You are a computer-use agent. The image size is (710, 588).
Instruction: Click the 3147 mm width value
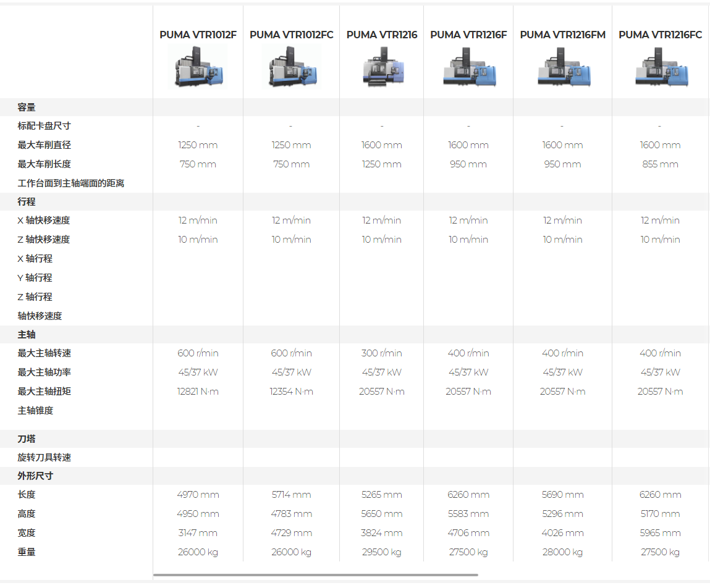(x=198, y=533)
